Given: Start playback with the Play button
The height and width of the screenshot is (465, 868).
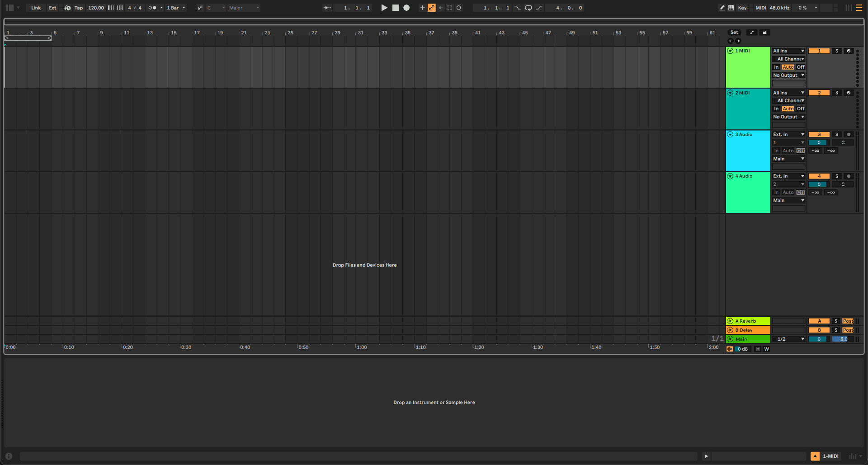Looking at the screenshot, I should (384, 8).
